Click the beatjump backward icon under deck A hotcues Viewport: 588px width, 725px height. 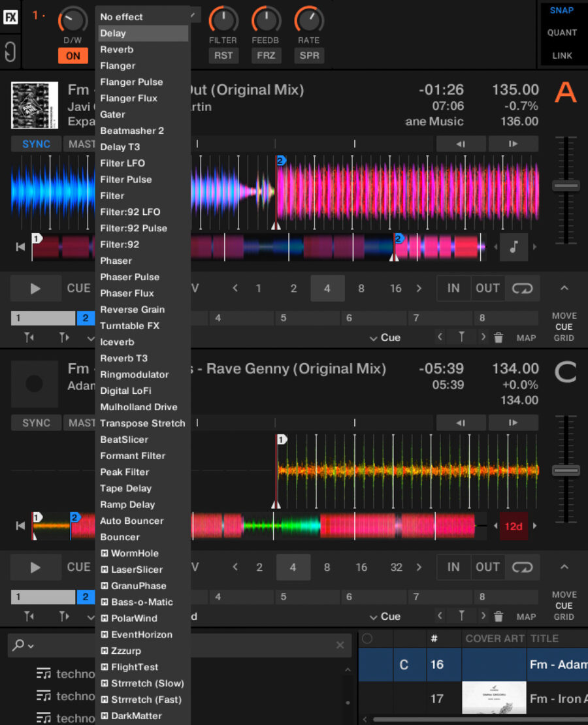[29, 338]
